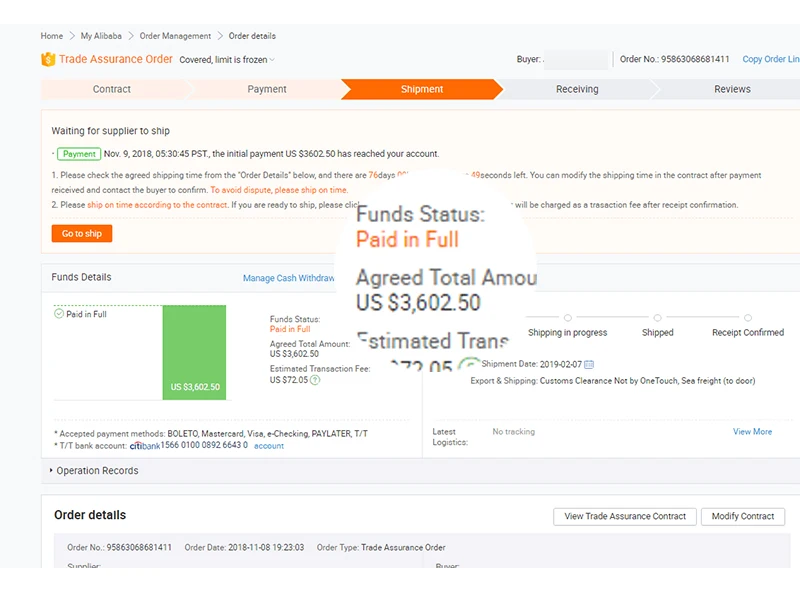Click the Shipment Date 2019-02-07 value

pos(561,364)
